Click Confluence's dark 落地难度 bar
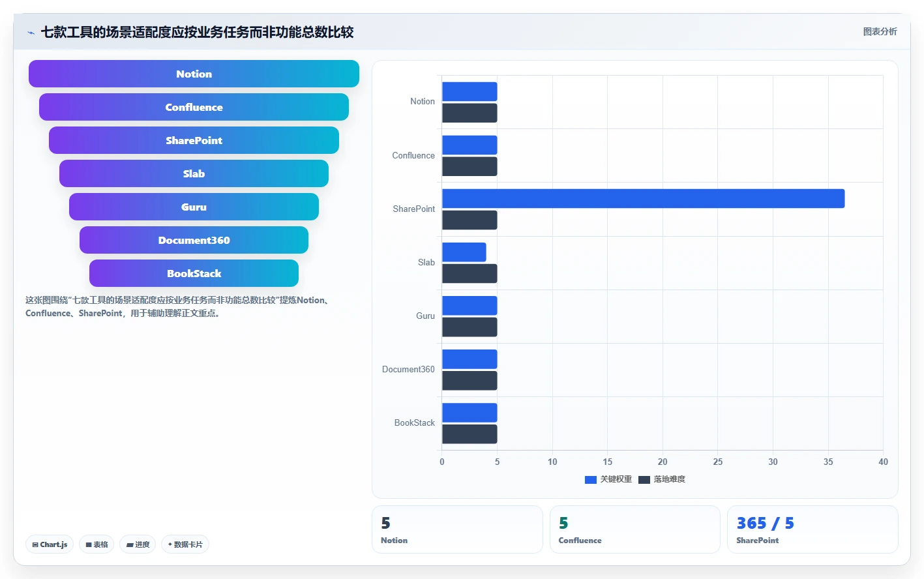 [x=469, y=166]
